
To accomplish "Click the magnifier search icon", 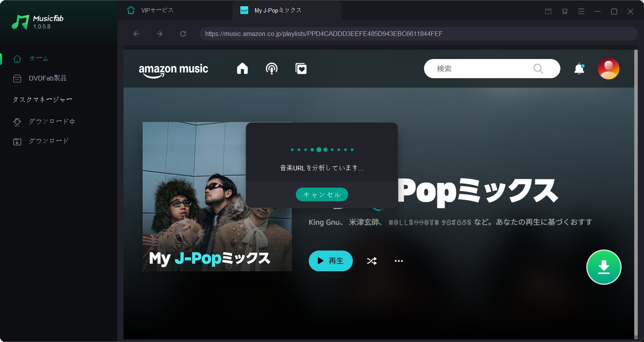I will [x=538, y=69].
